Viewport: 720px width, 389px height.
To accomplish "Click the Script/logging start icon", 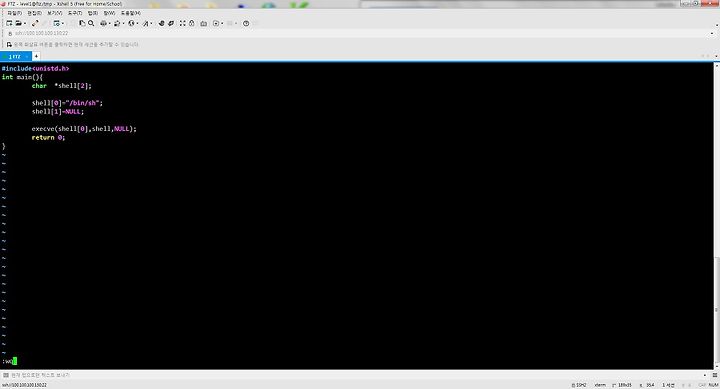I will point(216,23).
